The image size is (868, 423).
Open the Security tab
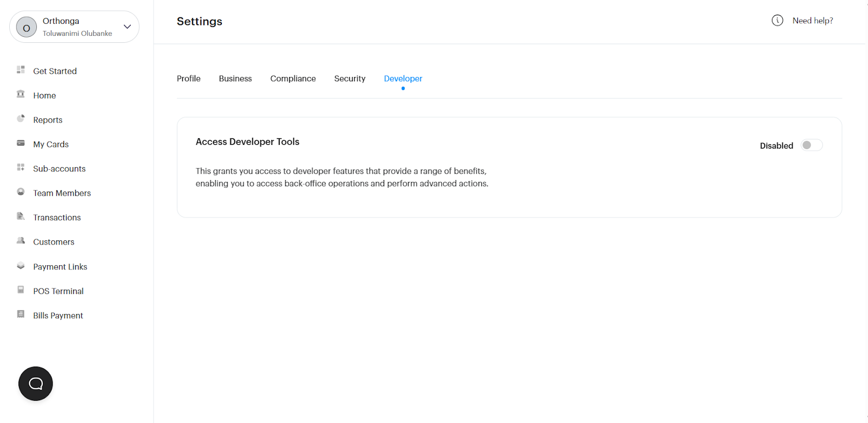point(350,79)
